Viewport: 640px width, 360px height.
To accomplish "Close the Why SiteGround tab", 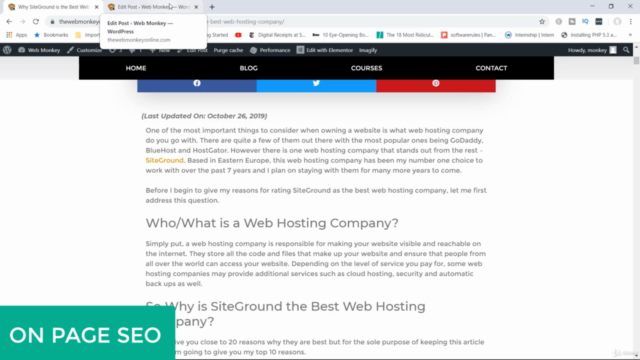I will 97,7.
